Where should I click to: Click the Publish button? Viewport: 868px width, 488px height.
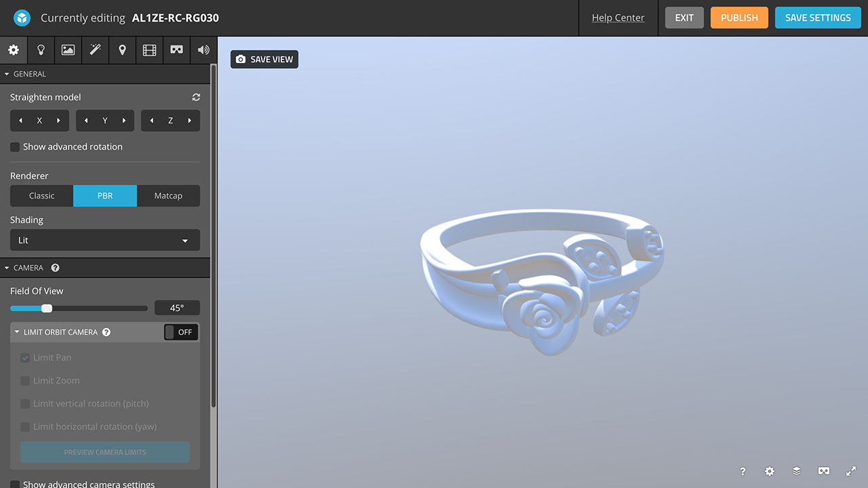739,18
